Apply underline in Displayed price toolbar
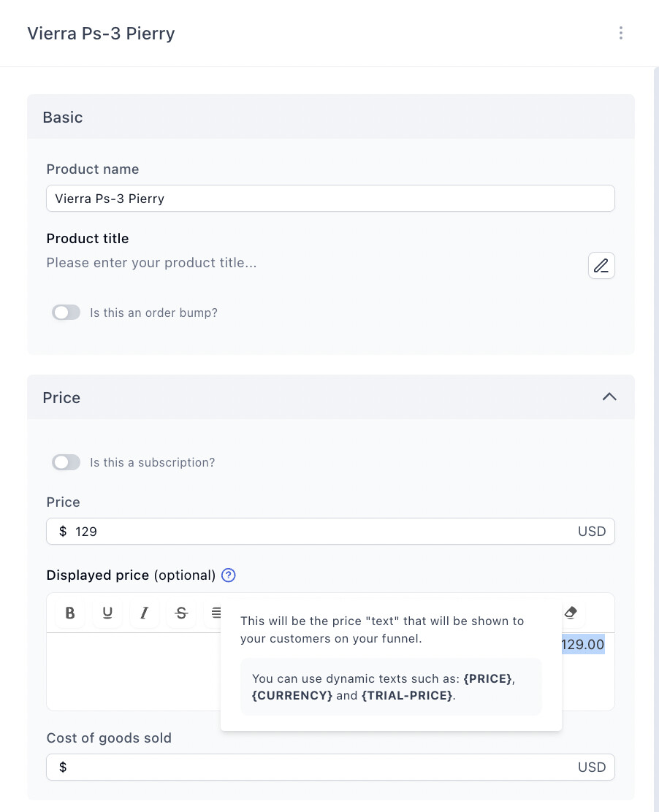659x812 pixels. click(x=107, y=613)
